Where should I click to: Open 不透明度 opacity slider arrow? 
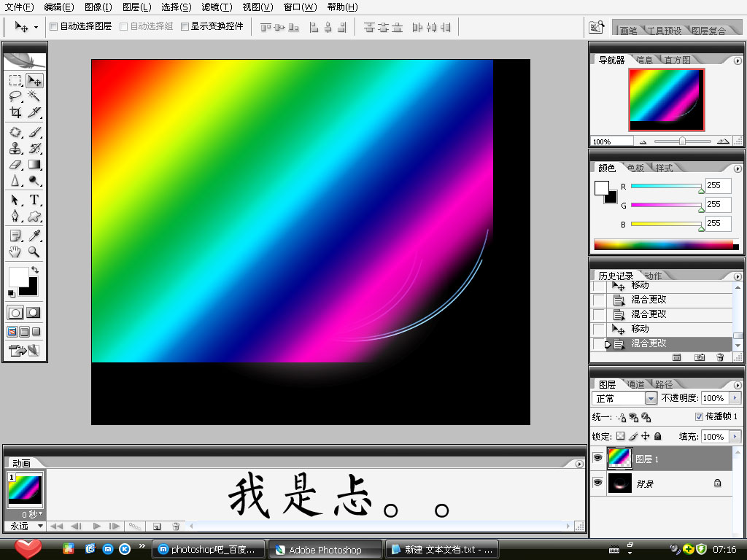tap(735, 397)
